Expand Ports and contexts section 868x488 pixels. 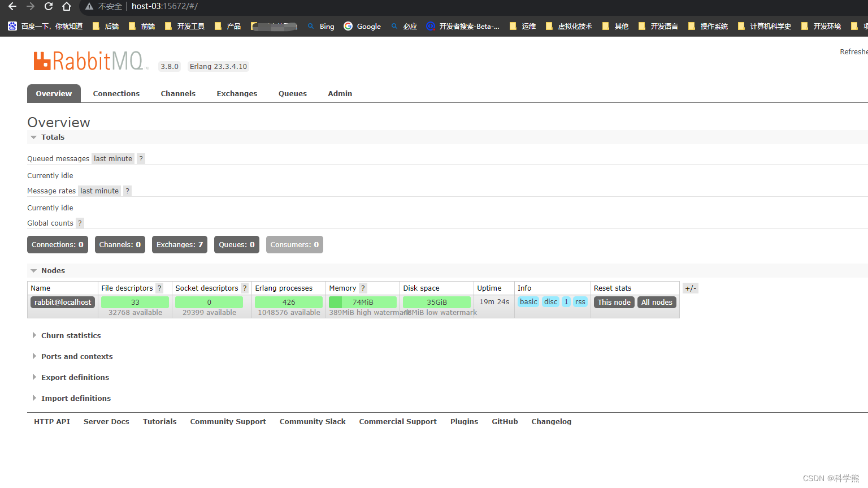[x=72, y=356]
